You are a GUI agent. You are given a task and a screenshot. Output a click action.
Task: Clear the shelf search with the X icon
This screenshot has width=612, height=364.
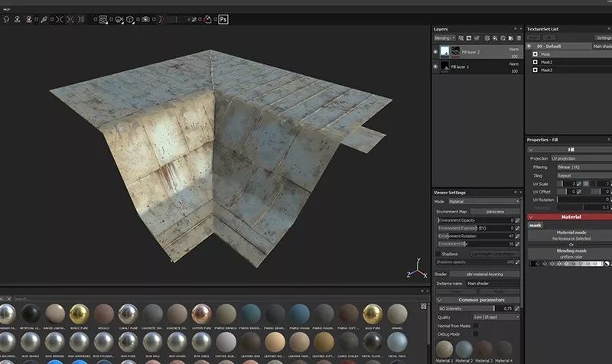pyautogui.click(x=8, y=299)
